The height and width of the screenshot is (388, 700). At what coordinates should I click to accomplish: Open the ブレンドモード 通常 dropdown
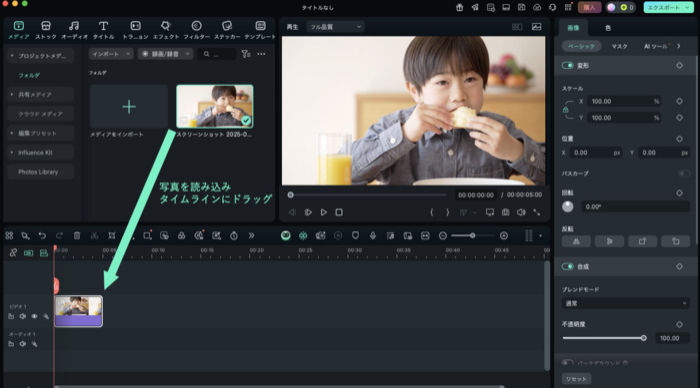(625, 304)
